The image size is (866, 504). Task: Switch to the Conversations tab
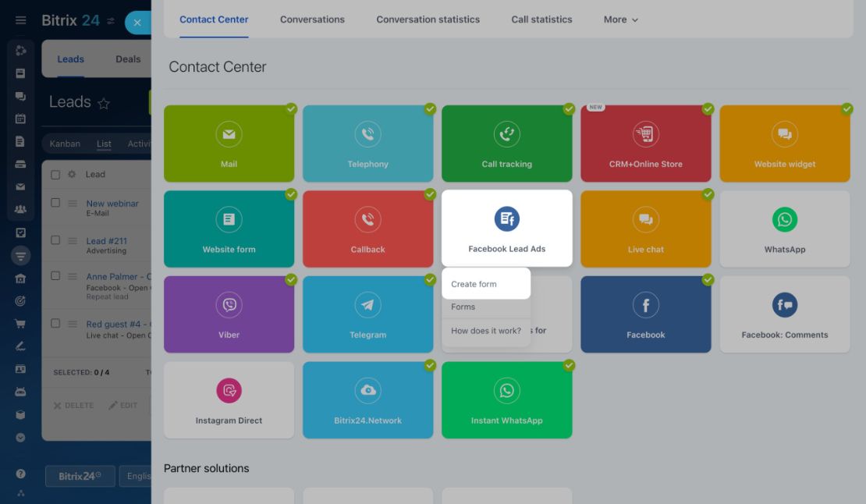pyautogui.click(x=312, y=20)
